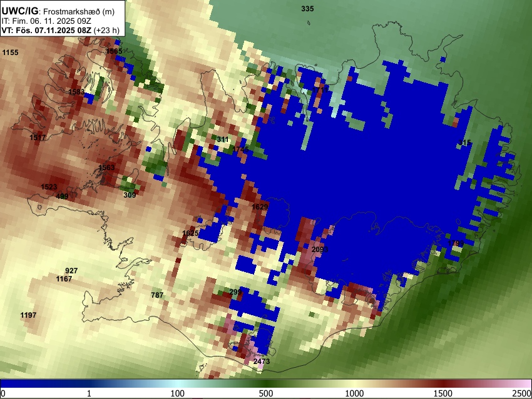Select the 315 value label
Viewport: 532px width, 399px height.
[x=464, y=143]
